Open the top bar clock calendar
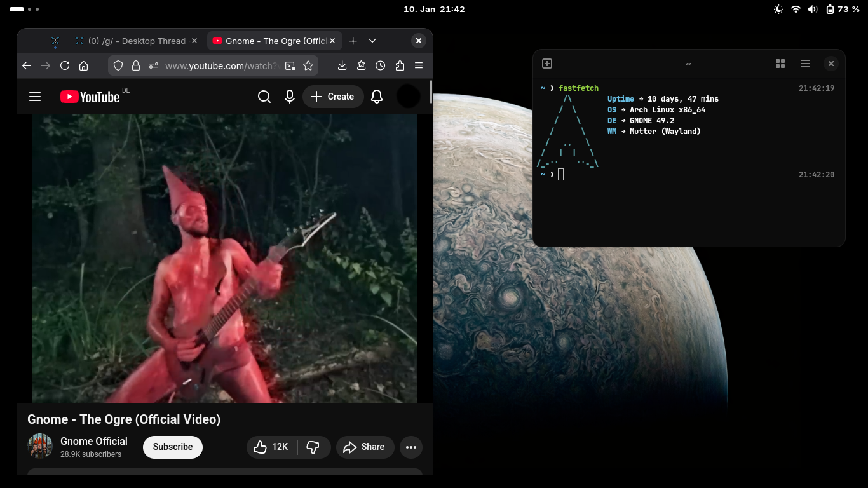 [434, 10]
